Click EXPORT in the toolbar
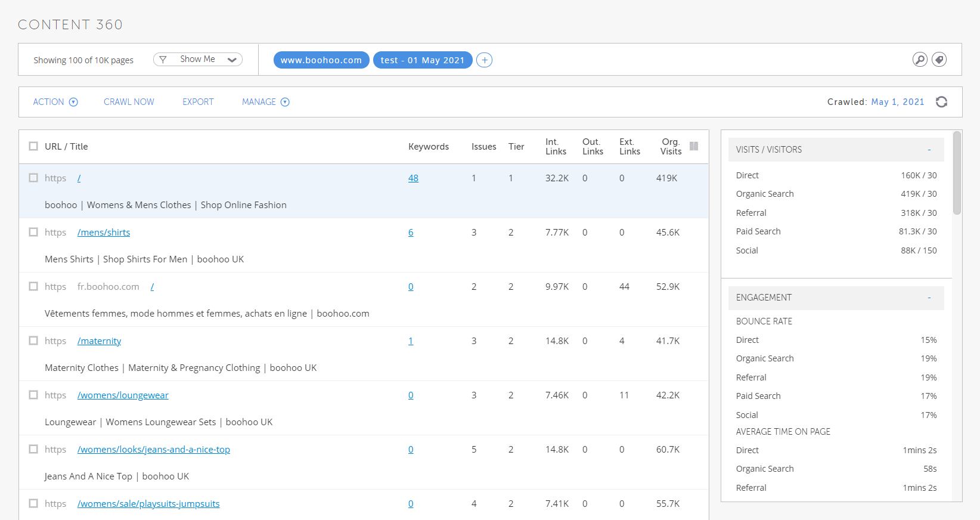The image size is (980, 520). [x=198, y=102]
